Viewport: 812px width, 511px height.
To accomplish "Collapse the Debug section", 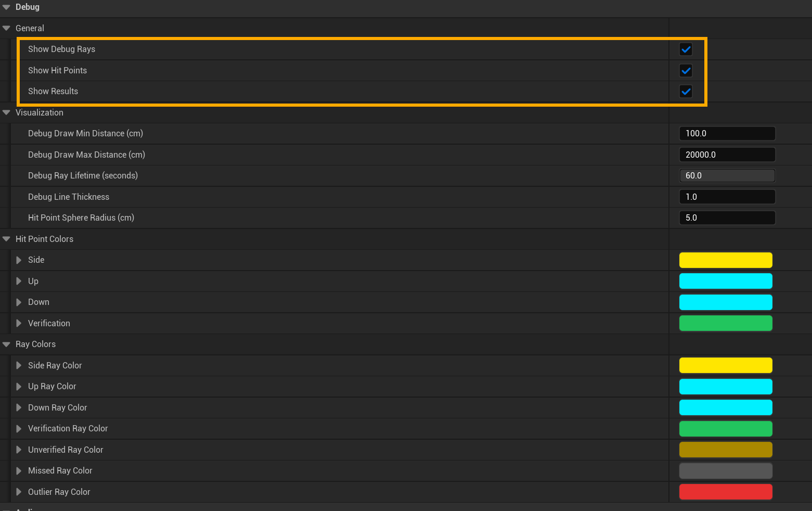I will pyautogui.click(x=6, y=7).
